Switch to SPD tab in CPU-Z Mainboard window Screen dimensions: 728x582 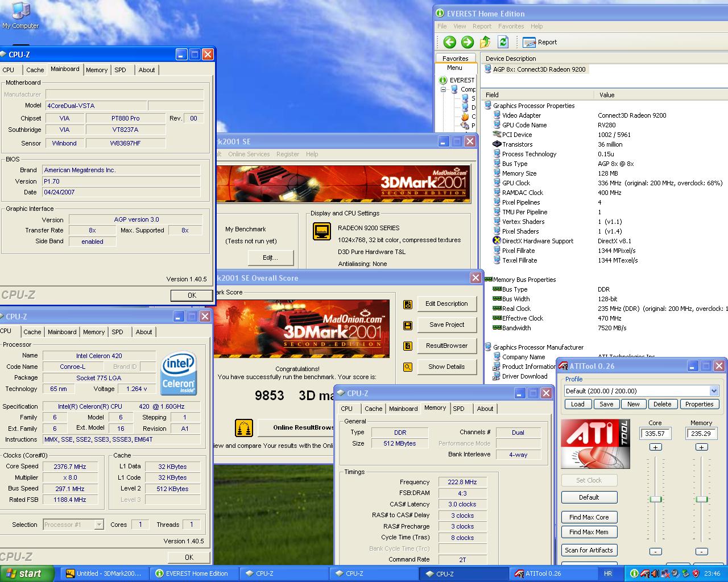tap(120, 70)
